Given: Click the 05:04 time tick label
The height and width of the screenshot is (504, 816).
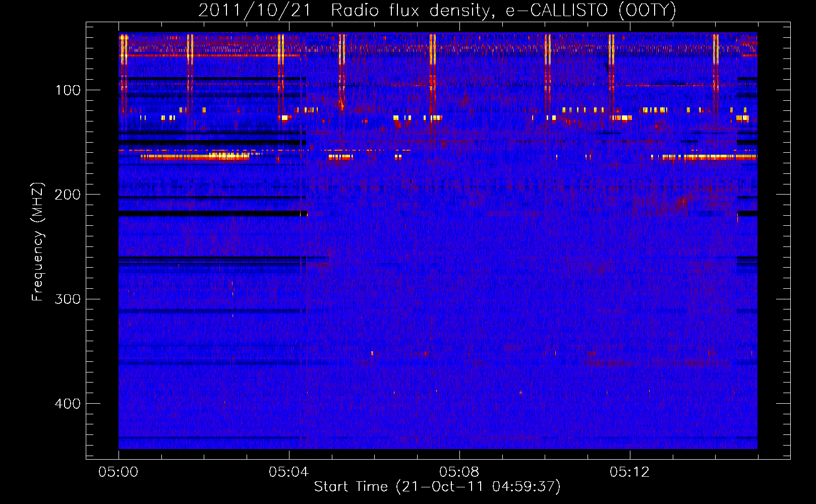Looking at the screenshot, I should coord(289,472).
